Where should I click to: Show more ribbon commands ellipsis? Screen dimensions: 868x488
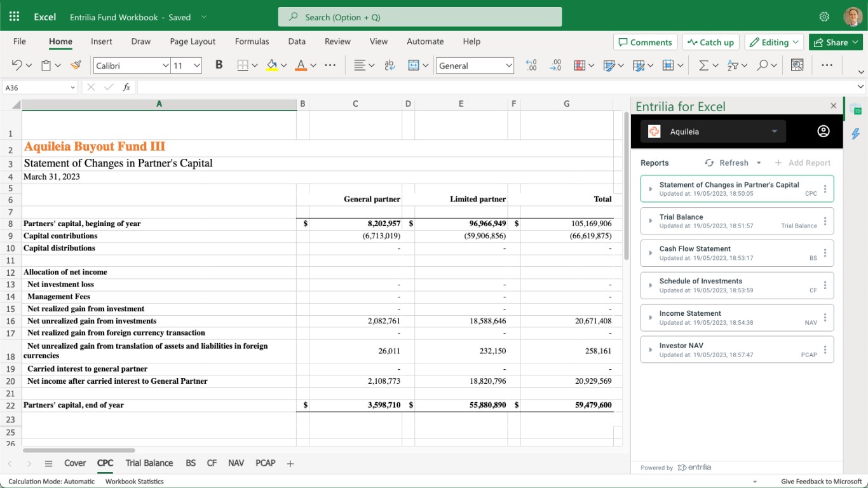(827, 65)
